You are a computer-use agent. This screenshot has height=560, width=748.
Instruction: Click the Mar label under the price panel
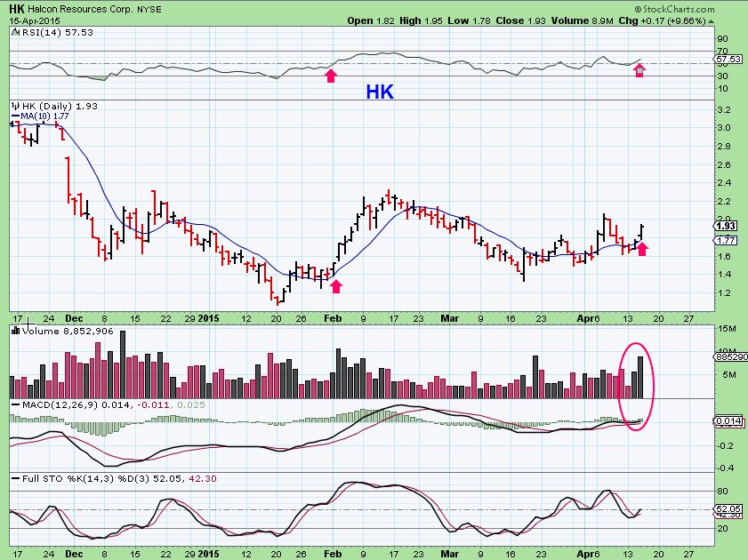(x=449, y=318)
